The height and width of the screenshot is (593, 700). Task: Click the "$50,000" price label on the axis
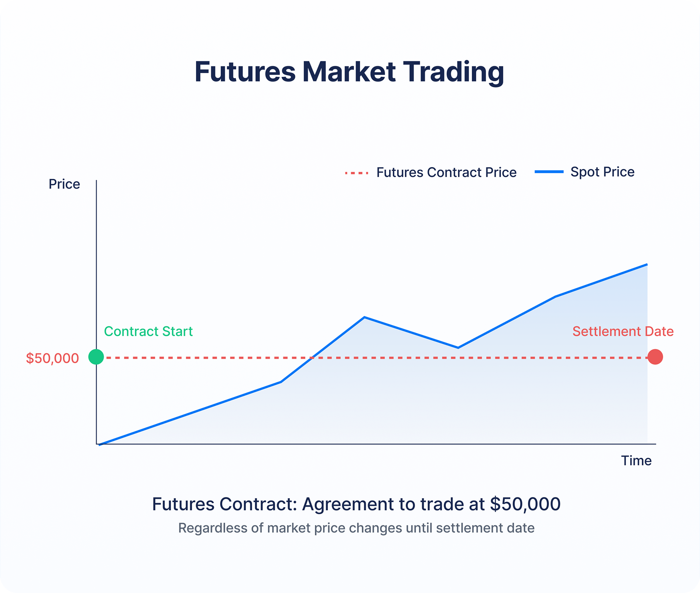[52, 358]
